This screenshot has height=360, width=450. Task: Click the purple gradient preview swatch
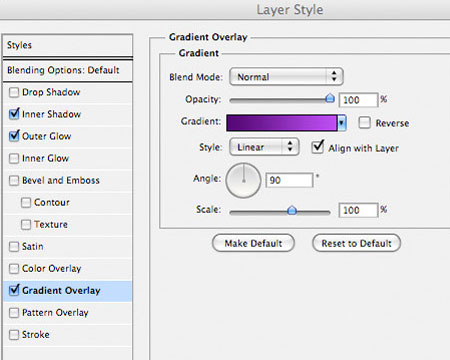point(282,123)
